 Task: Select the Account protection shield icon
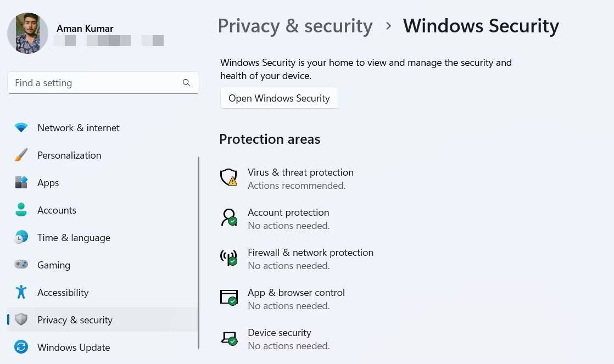[228, 217]
